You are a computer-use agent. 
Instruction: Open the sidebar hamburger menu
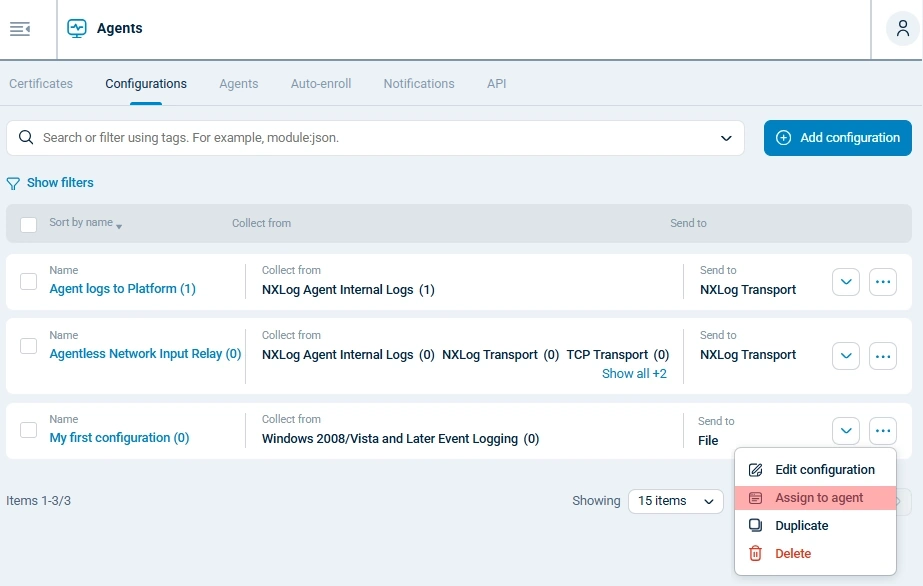pyautogui.click(x=20, y=29)
